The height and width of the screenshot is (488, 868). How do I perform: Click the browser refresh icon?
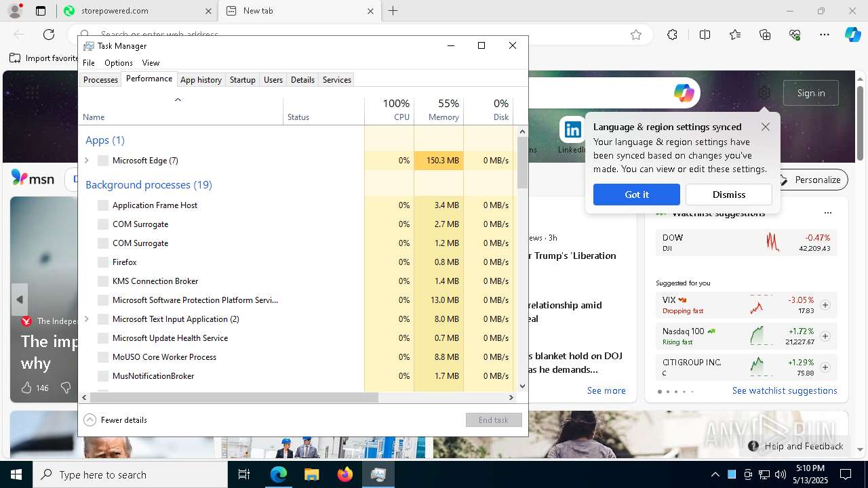click(49, 35)
